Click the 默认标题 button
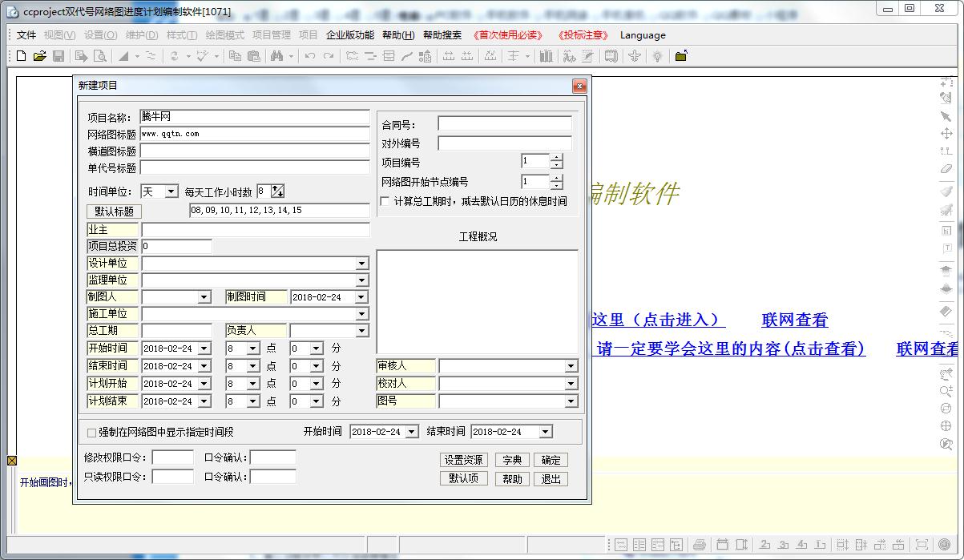964x560 pixels. point(114,212)
